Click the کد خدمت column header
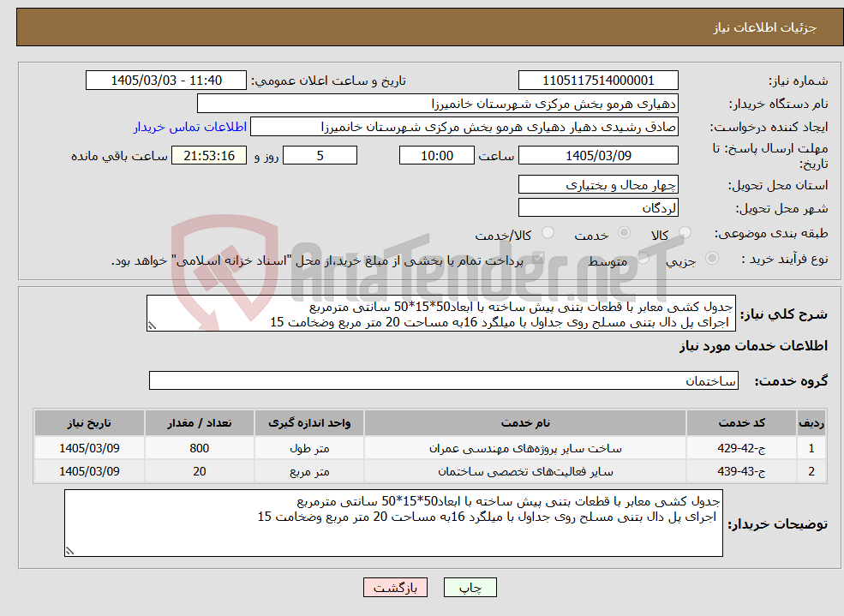844x616 pixels. click(x=741, y=423)
